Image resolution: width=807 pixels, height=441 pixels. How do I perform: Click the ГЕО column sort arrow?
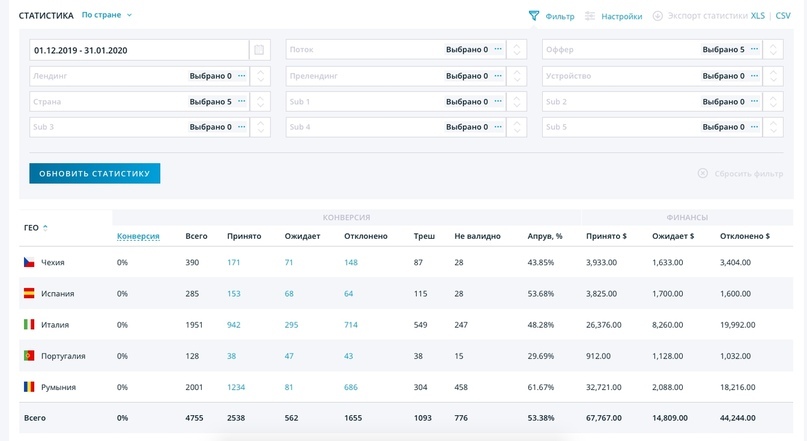(45, 227)
